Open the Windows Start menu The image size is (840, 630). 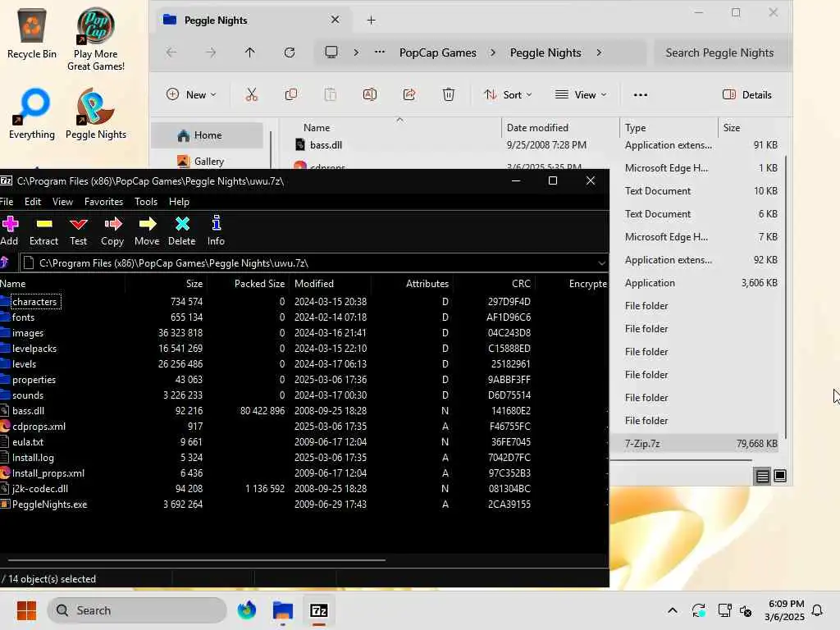tap(26, 610)
